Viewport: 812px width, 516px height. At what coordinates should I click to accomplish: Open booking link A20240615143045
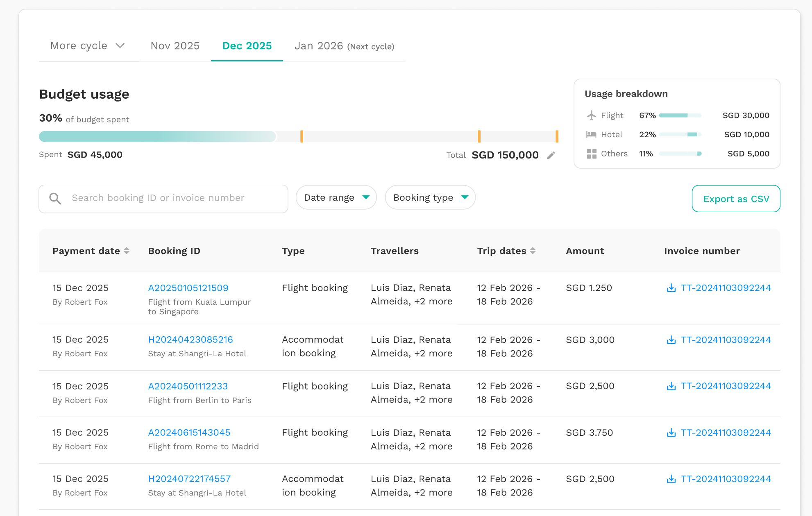click(189, 432)
